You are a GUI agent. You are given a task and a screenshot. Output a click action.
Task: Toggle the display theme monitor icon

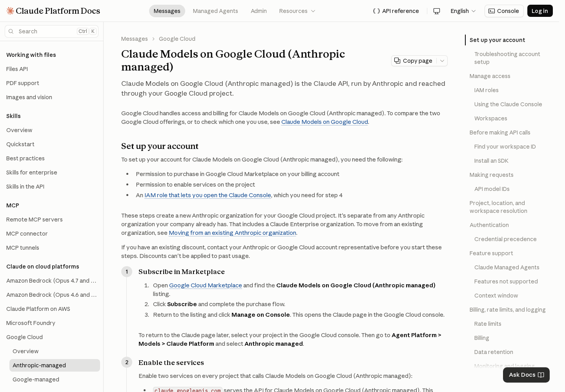pyautogui.click(x=437, y=11)
